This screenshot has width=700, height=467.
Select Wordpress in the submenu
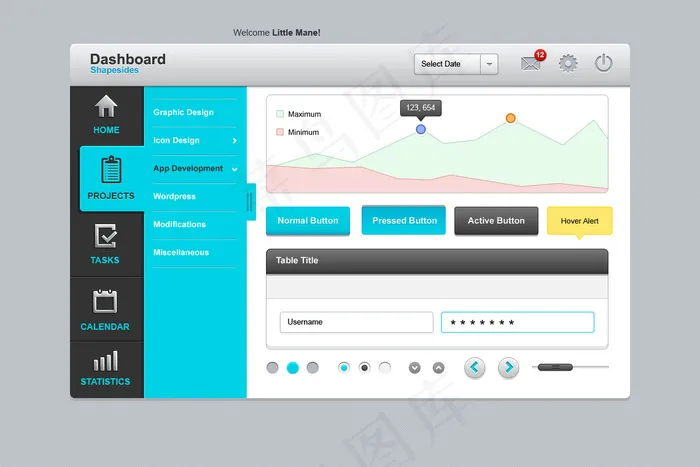coord(175,197)
